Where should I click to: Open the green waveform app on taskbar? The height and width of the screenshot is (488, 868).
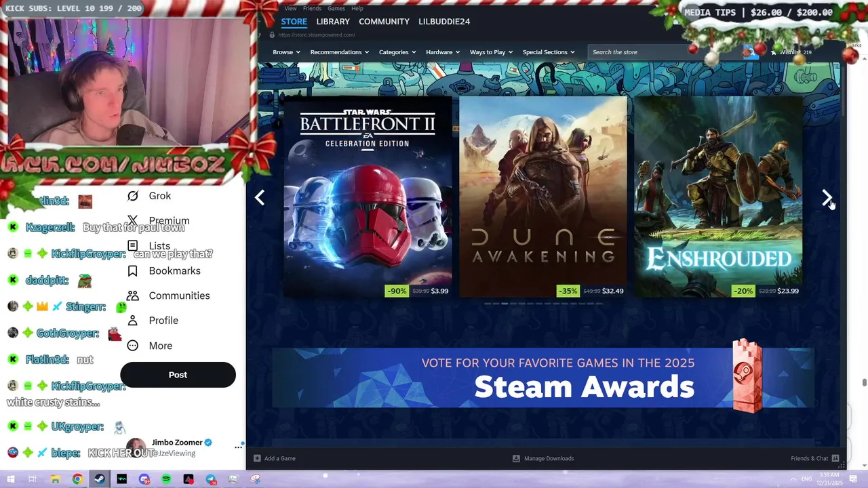(x=122, y=479)
